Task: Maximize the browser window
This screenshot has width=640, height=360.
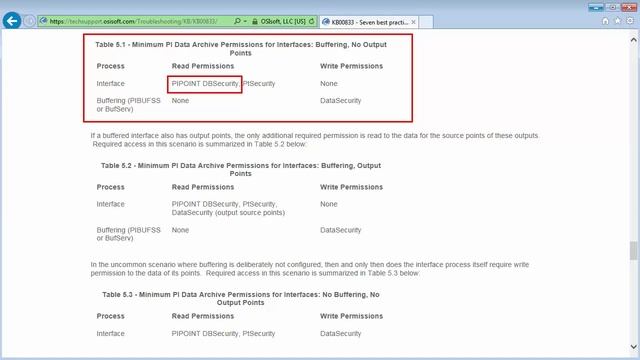Action: 613,7
